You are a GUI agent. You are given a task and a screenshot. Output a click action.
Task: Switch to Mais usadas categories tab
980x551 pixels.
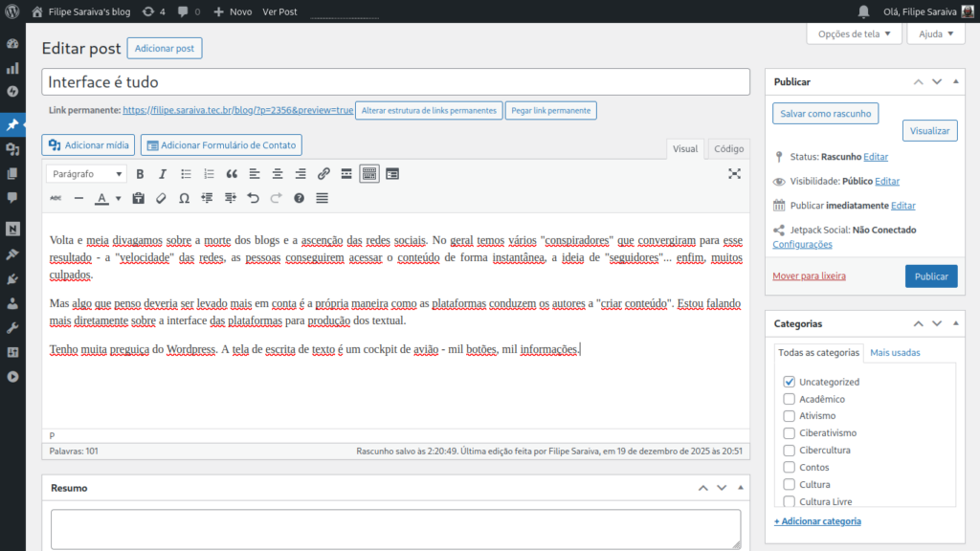[895, 353]
